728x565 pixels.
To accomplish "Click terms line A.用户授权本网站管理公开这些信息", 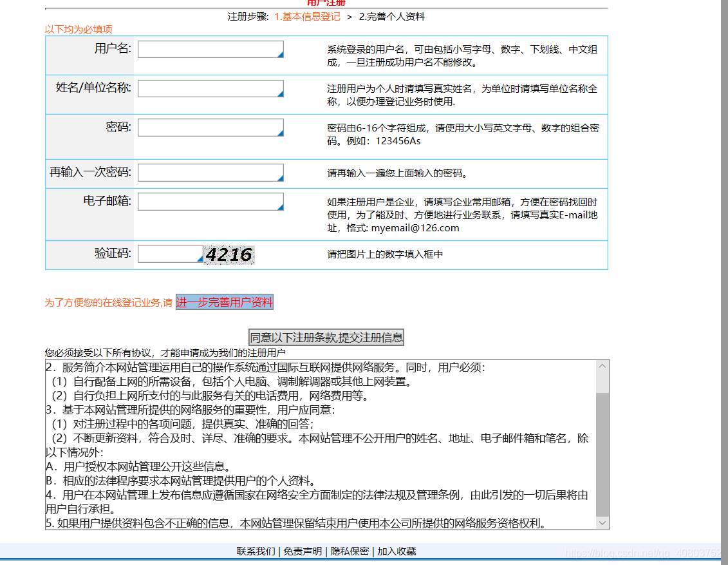I will [x=138, y=466].
